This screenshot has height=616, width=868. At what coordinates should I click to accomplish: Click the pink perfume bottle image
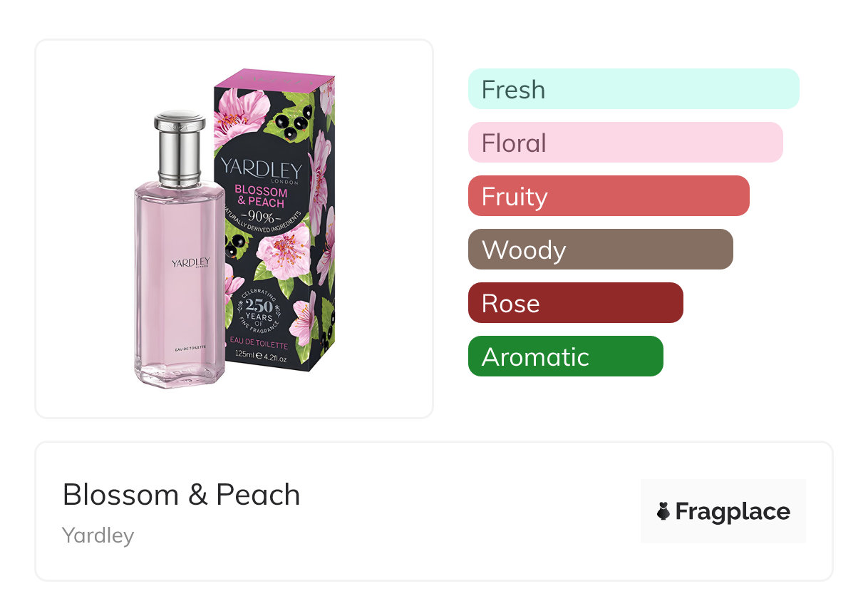(180, 285)
